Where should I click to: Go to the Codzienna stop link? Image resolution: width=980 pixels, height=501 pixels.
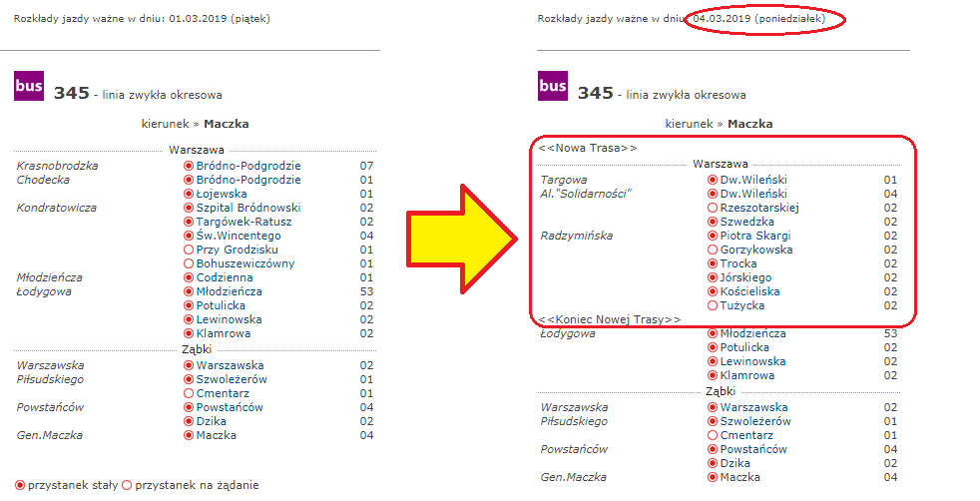click(x=224, y=277)
